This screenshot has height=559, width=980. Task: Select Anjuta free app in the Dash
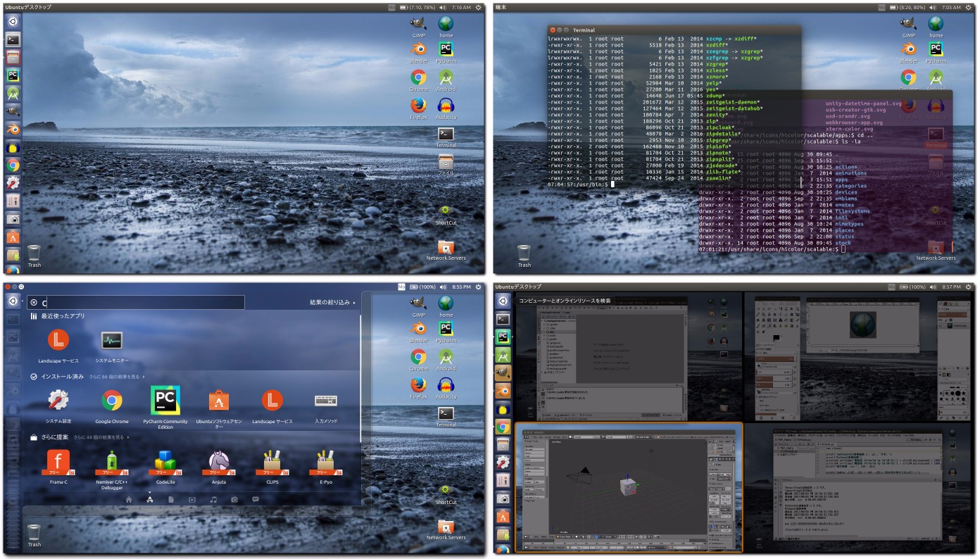[219, 467]
